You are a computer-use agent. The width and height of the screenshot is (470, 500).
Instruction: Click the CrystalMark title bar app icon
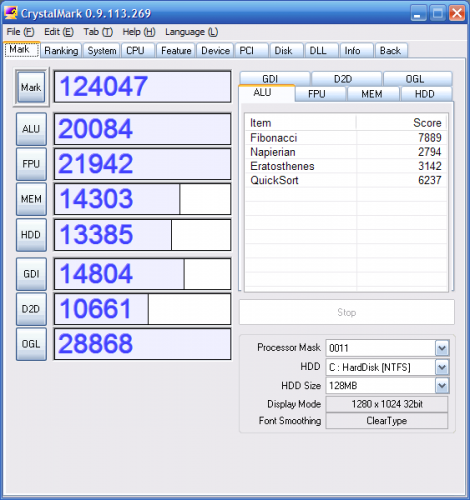tap(11, 13)
